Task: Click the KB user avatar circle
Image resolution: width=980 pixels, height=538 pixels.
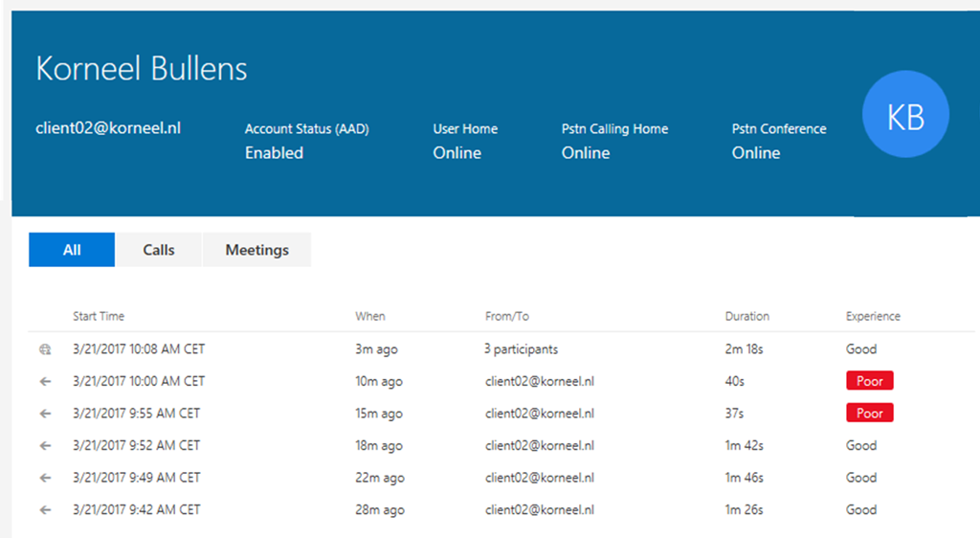Action: (904, 117)
